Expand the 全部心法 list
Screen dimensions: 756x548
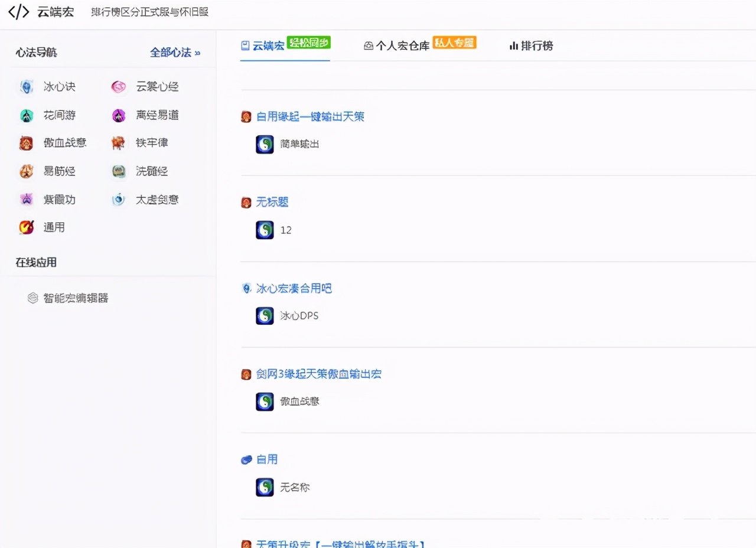175,52
